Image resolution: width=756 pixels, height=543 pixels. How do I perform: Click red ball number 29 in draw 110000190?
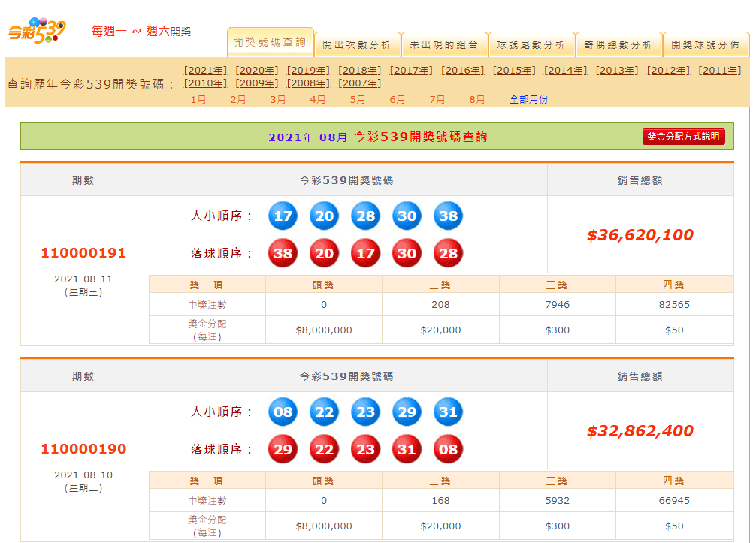283,449
